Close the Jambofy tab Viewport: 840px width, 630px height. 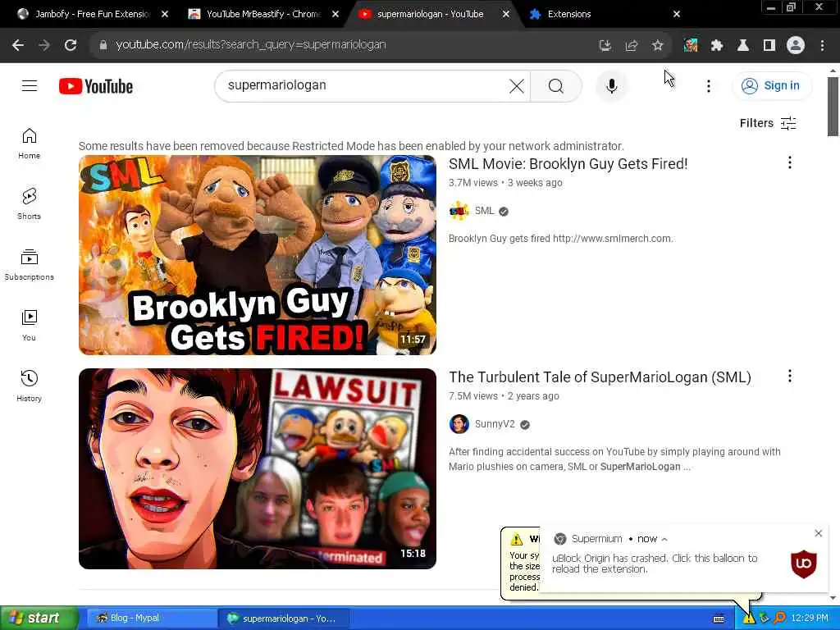[165, 15]
